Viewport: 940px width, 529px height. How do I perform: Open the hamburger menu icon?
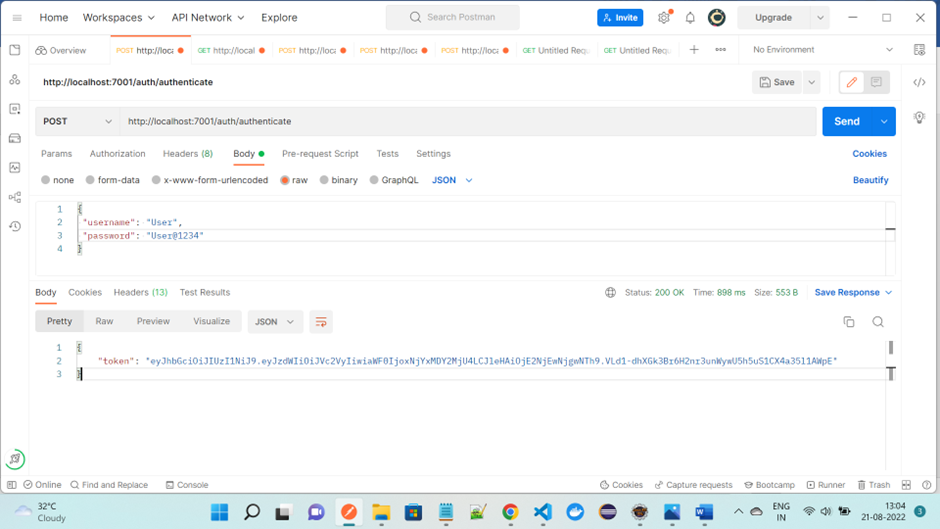17,18
